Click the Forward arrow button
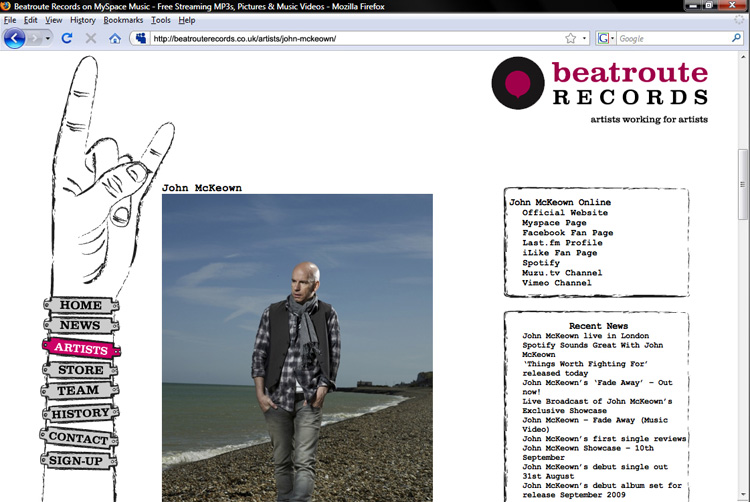Viewport: 750px width, 502px height. 34,38
